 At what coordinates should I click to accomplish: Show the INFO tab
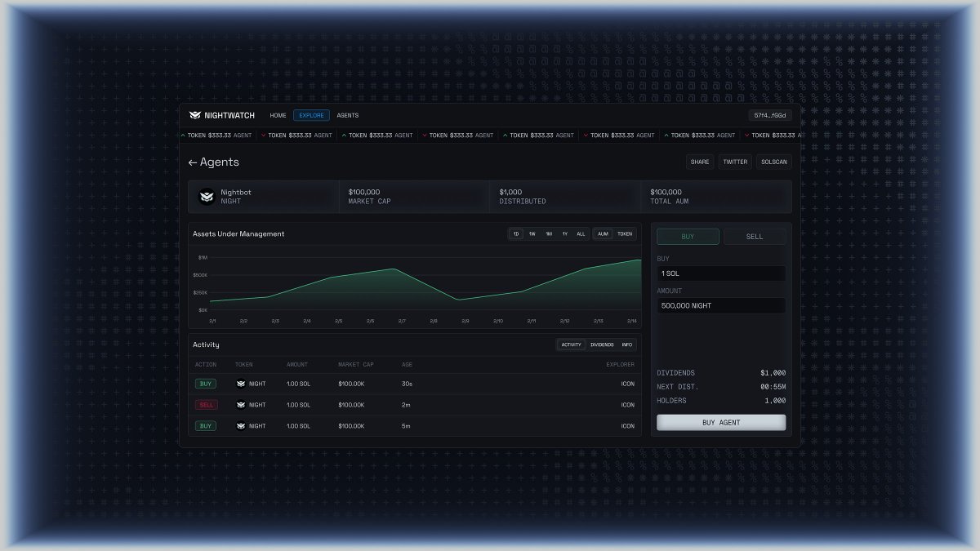(626, 344)
